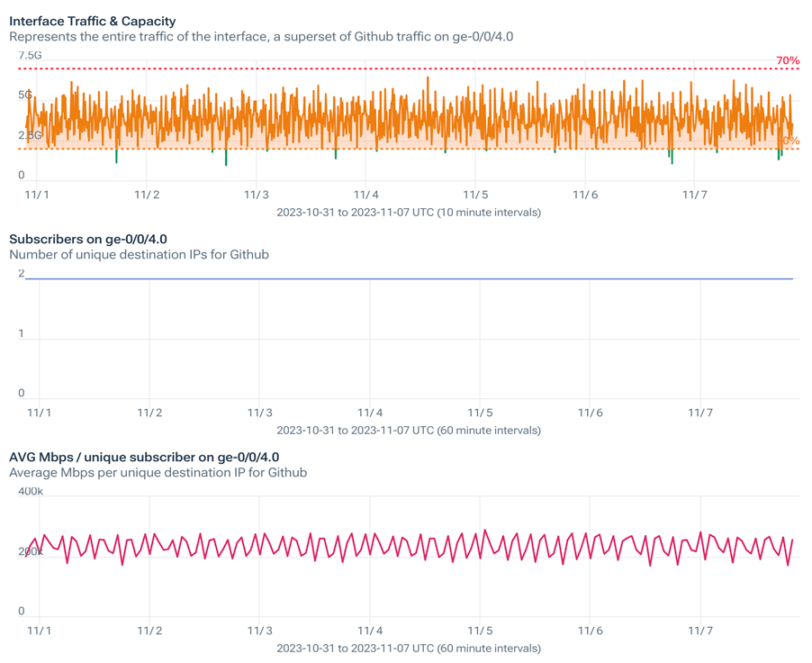Click the 60 minute intervals caption under subscribers
Image resolution: width=812 pixels, height=663 pixels.
pyautogui.click(x=407, y=430)
